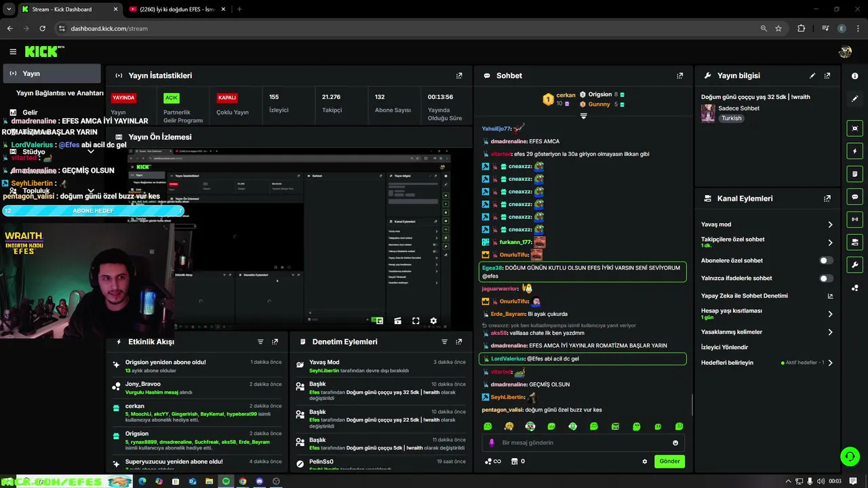Open the shop icon below message box
Image resolution: width=868 pixels, height=488 pixels.
tap(514, 462)
